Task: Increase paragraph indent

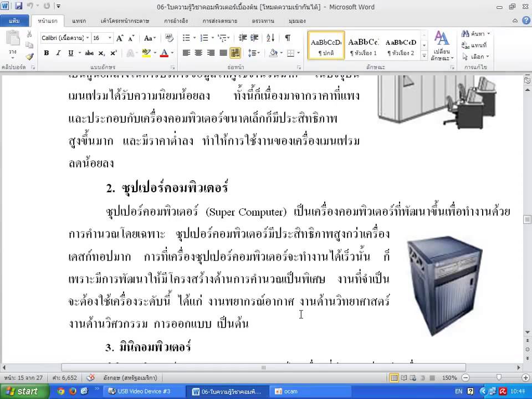Action: pos(254,38)
